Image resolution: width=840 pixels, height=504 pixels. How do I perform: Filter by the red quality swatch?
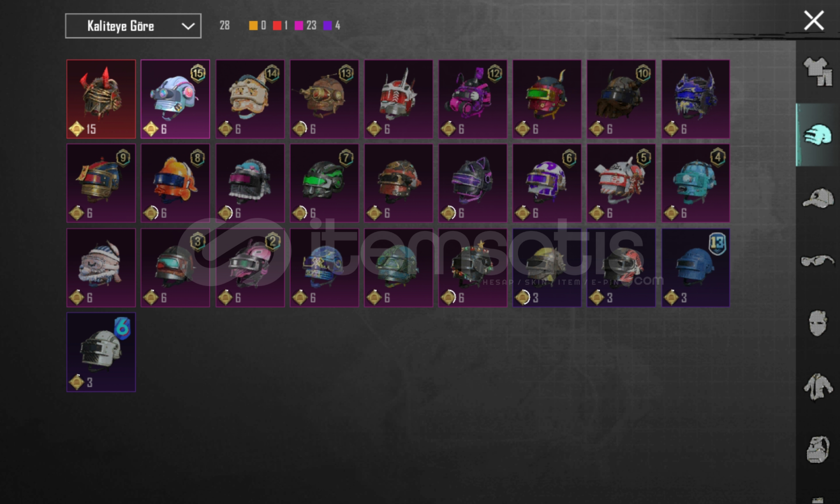(x=277, y=26)
